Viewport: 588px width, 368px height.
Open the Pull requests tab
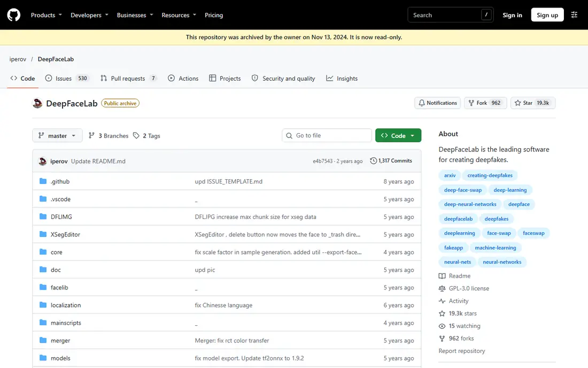(128, 79)
